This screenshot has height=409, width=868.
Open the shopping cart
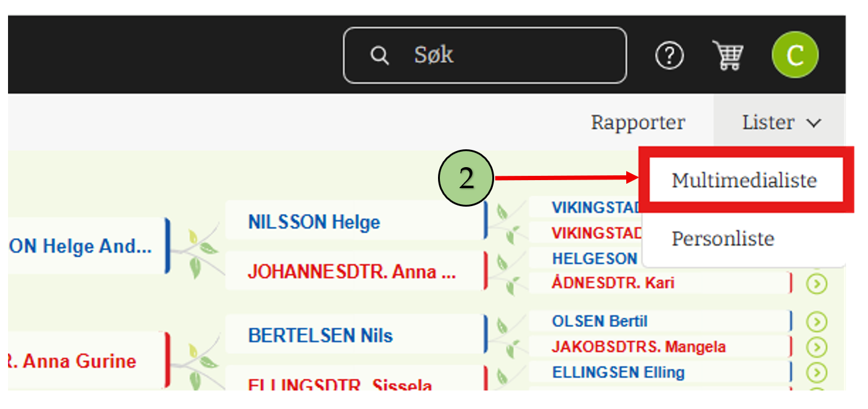tap(728, 56)
